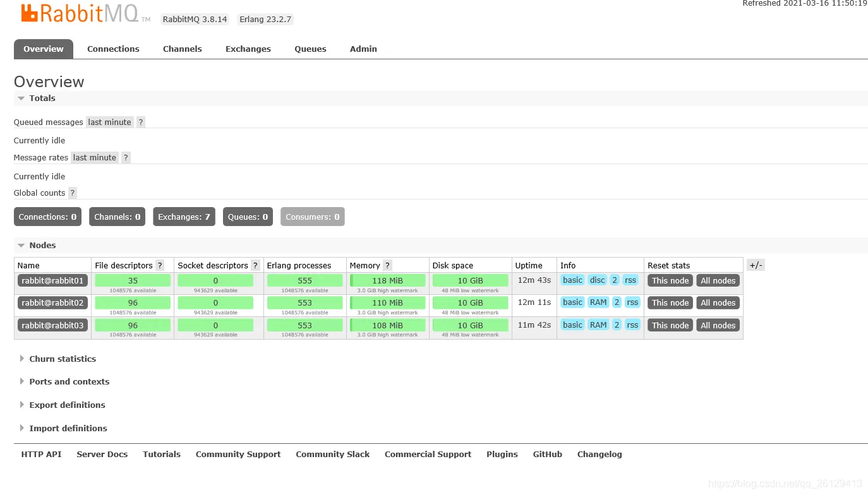The width and height of the screenshot is (868, 495).
Task: Open the Community Support link
Action: tap(238, 454)
